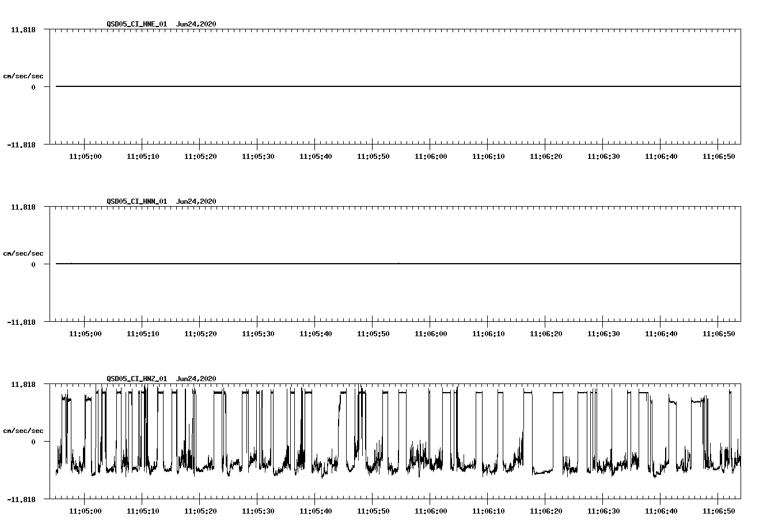Image resolution: width=782 pixels, height=532 pixels.
Task: Click the 11:06:00 time label under HNE plot
Action: point(431,157)
